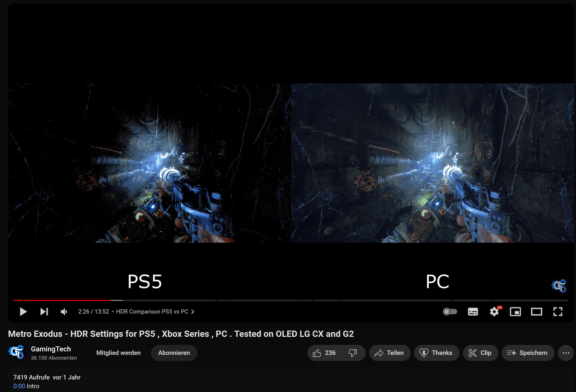Like the video with 236 likes
Image resolution: width=576 pixels, height=392 pixels.
pos(324,353)
